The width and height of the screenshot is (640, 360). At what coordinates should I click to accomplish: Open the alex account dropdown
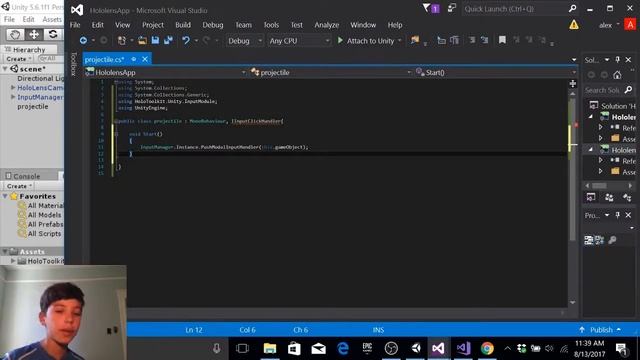pos(609,25)
